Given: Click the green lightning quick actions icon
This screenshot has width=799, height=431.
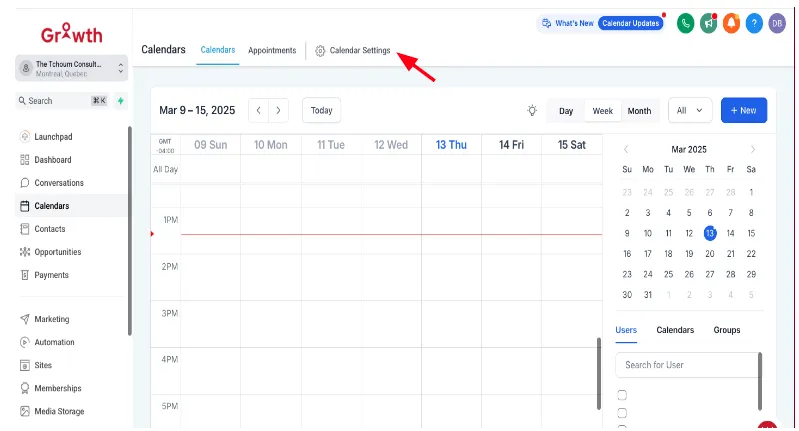Looking at the screenshot, I should click(121, 101).
